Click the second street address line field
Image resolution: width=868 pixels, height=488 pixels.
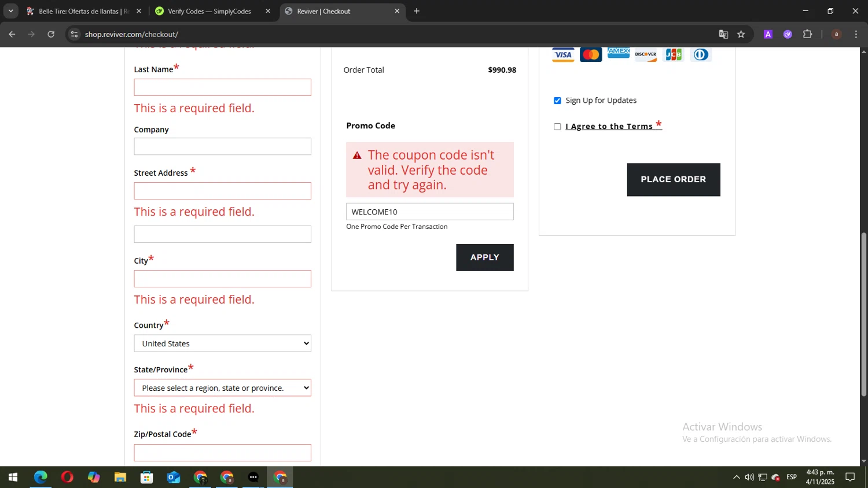(x=223, y=234)
